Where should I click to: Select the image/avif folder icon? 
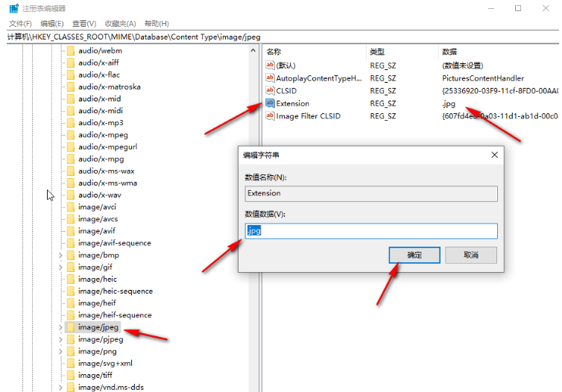coord(71,231)
